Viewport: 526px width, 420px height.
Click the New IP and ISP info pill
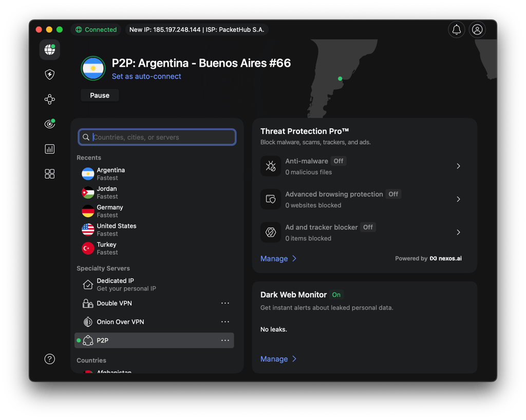197,29
